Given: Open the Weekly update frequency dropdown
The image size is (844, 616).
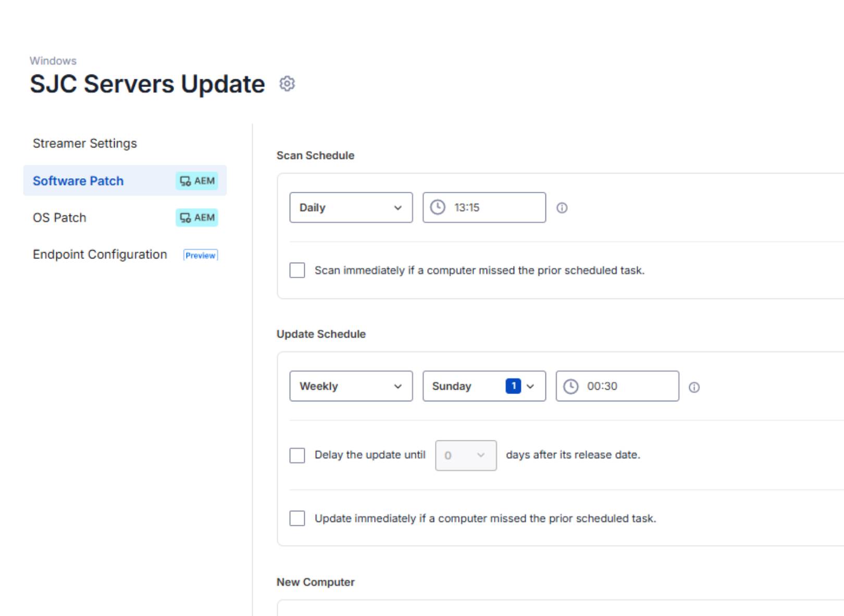Looking at the screenshot, I should click(x=350, y=386).
